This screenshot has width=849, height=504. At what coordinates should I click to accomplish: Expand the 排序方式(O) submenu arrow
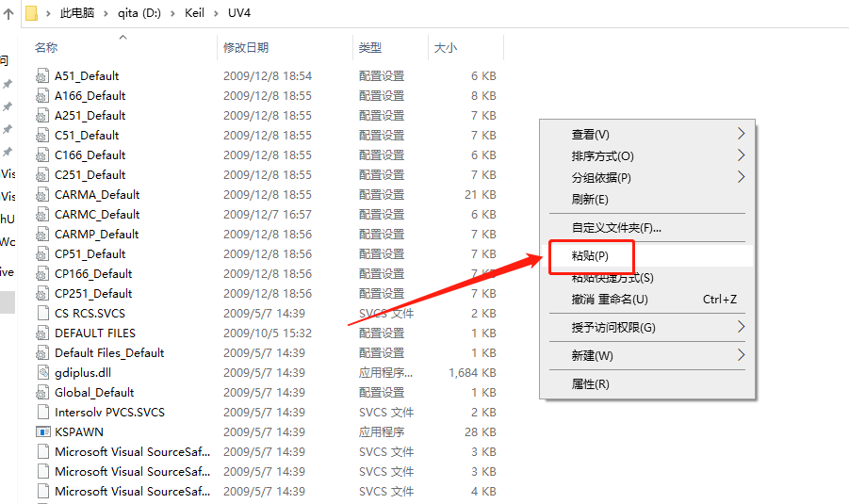[x=742, y=155]
